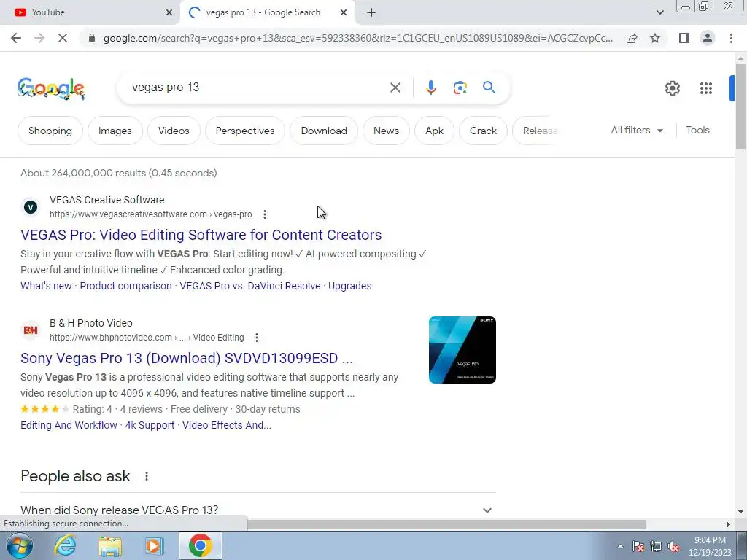This screenshot has width=747, height=560.
Task: Close the Google Search tab
Action: pos(344,13)
